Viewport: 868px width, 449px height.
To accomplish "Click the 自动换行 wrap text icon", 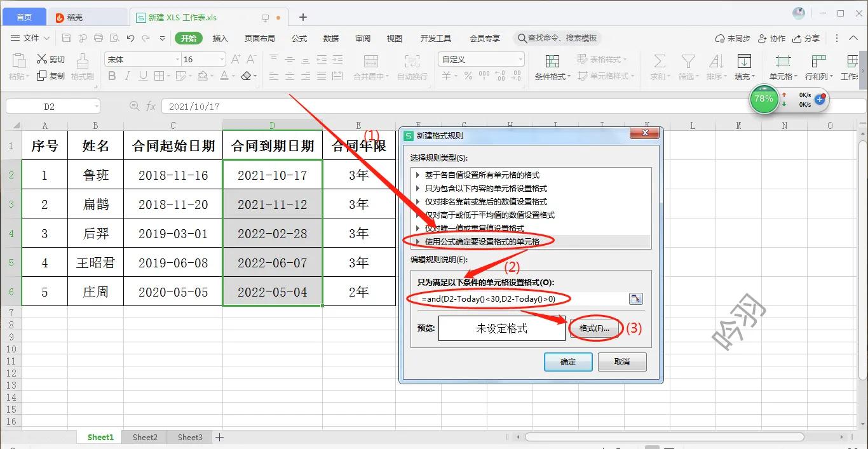I will pyautogui.click(x=412, y=61).
